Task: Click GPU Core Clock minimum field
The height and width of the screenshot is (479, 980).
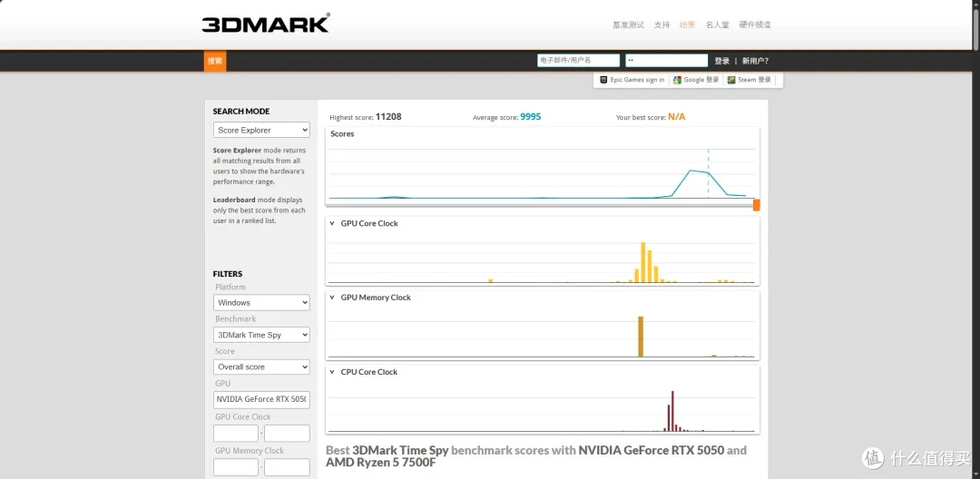Action: click(236, 434)
